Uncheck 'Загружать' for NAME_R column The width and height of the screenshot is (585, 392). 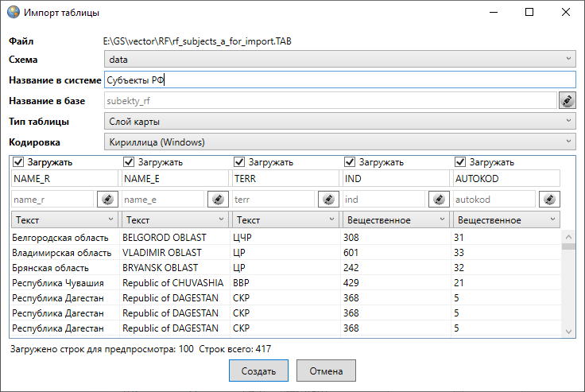[19, 162]
